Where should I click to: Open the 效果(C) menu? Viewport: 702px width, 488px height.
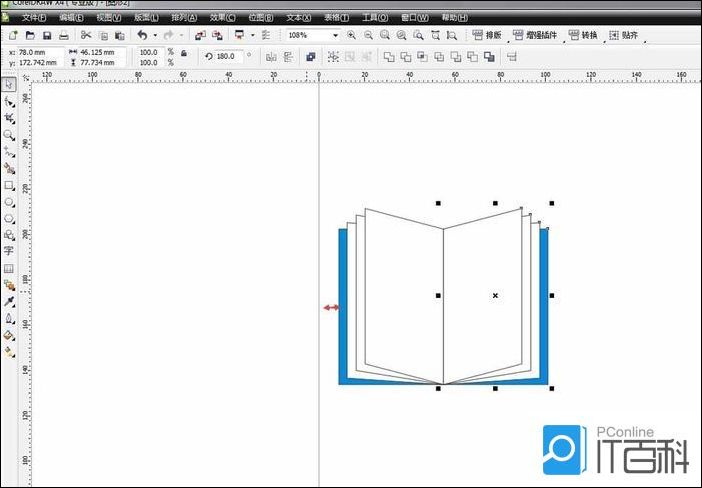point(223,17)
